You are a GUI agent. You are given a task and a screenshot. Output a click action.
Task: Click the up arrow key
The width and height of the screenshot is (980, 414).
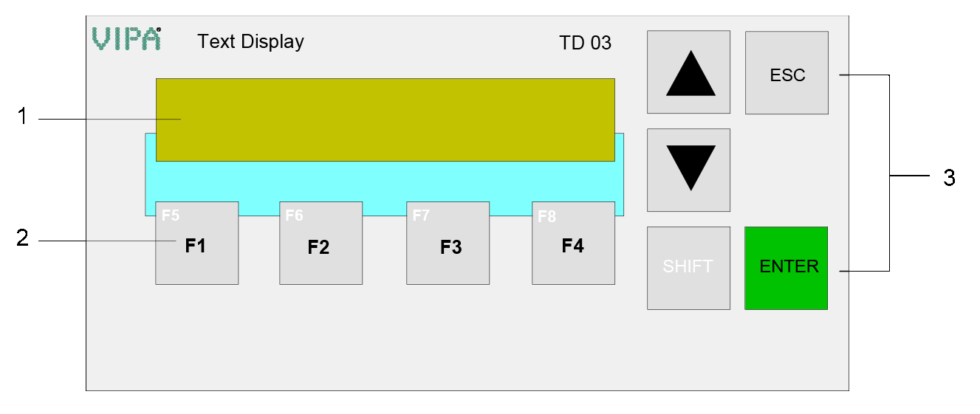coord(688,72)
